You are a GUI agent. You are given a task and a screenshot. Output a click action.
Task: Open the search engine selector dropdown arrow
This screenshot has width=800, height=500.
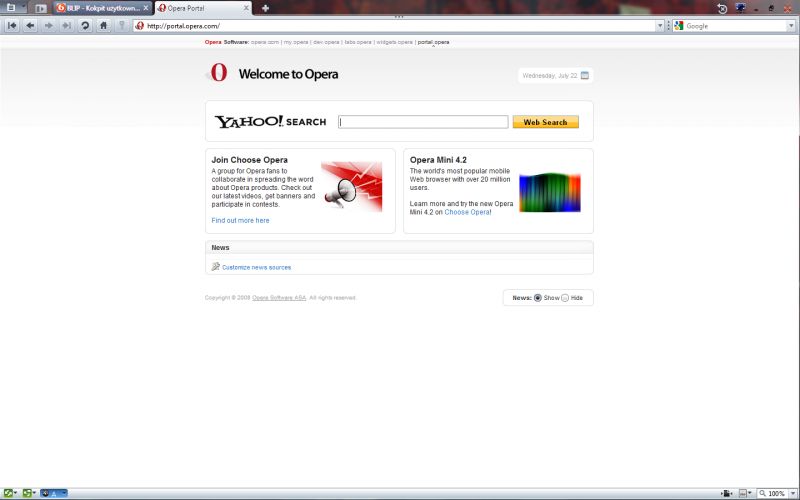791,26
